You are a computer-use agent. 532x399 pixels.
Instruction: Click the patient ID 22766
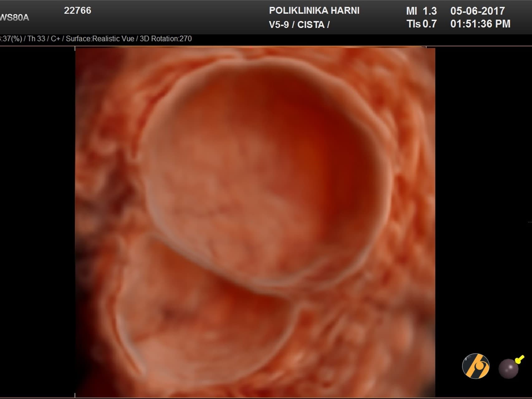click(78, 11)
